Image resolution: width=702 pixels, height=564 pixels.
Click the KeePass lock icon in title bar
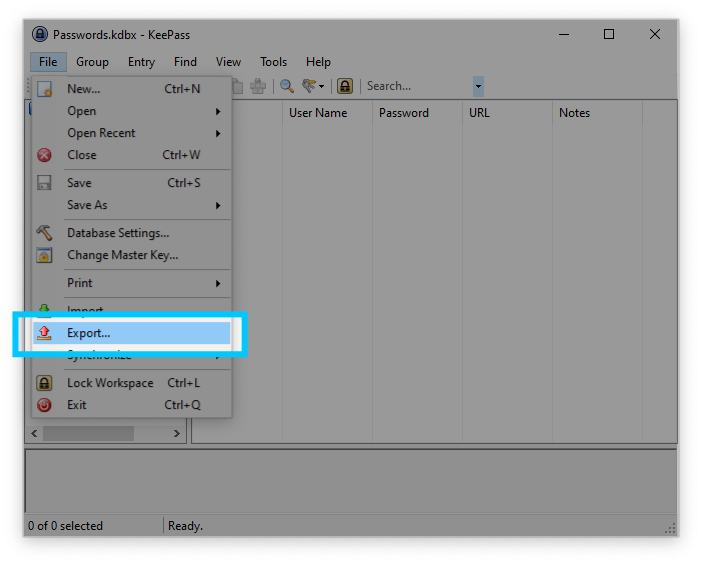40,34
